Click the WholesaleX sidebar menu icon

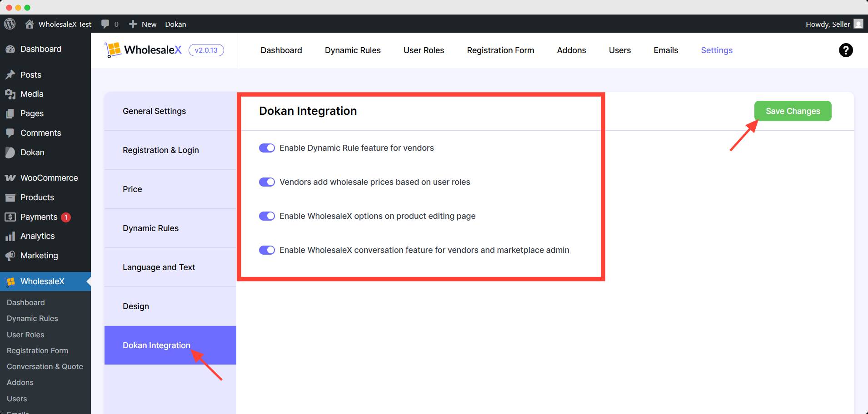click(x=10, y=281)
